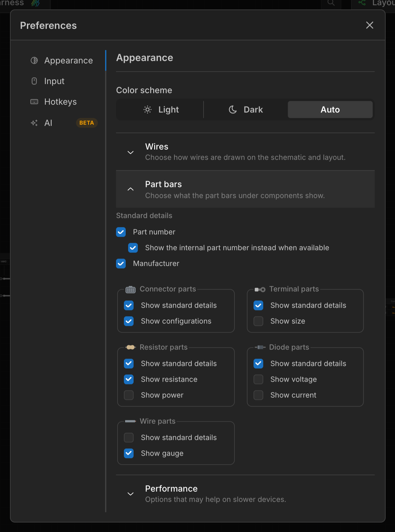Click the Resistor parts icon
Viewport: 395px width, 532px height.
(131, 347)
